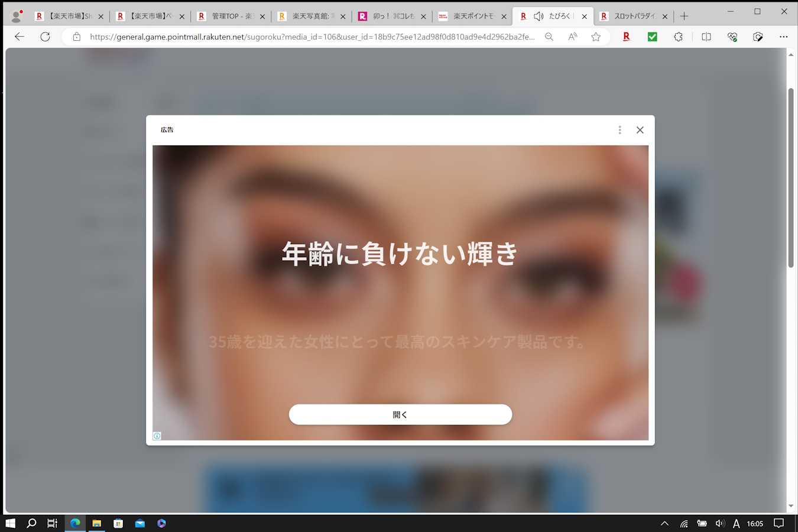The height and width of the screenshot is (532, 798).
Task: Start Read aloud from the address bar
Action: (572, 37)
